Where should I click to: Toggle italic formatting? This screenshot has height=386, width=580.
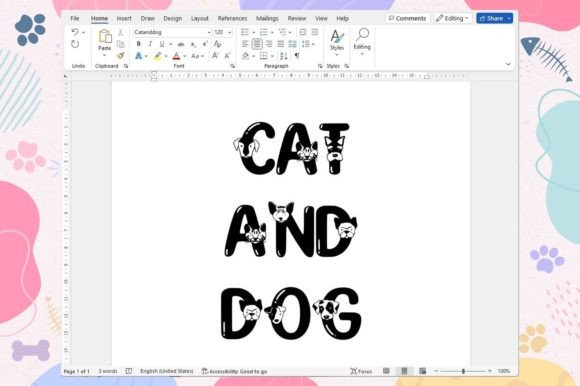(x=150, y=44)
